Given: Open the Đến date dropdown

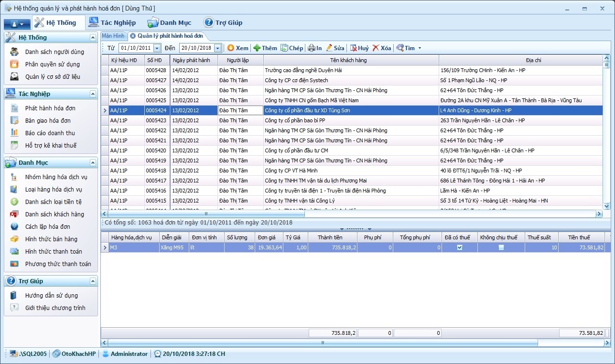Looking at the screenshot, I should click(218, 48).
